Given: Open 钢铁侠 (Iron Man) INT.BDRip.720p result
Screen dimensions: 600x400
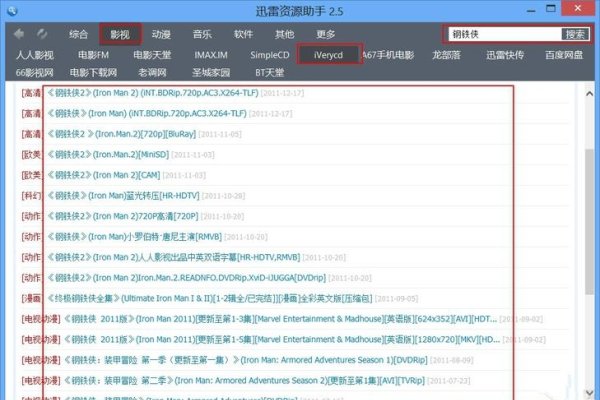Looking at the screenshot, I should tap(147, 114).
